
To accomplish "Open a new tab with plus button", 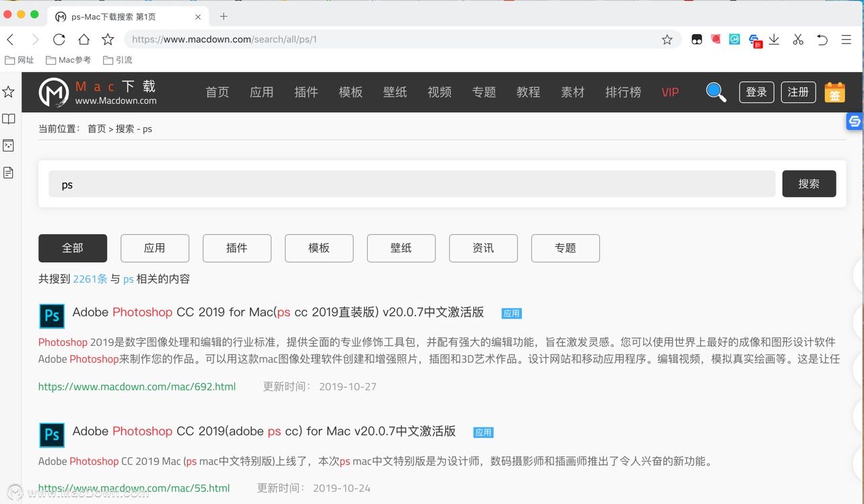I will 224,16.
